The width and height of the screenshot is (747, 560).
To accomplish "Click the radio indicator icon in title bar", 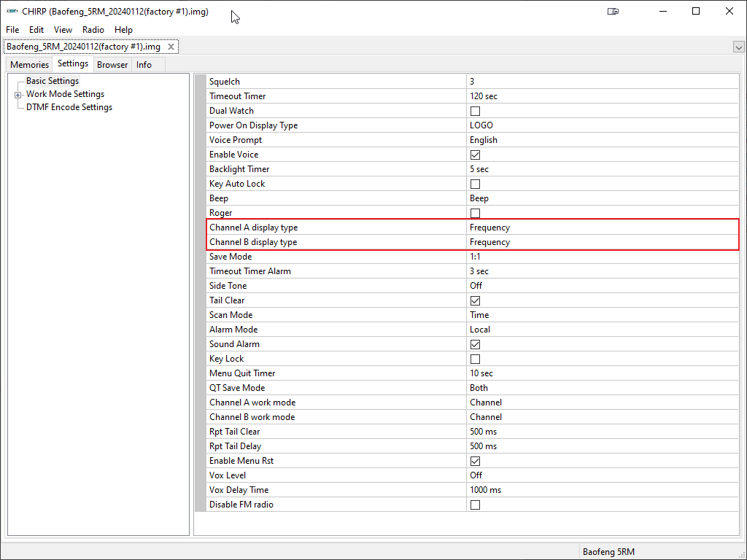I will pyautogui.click(x=613, y=12).
